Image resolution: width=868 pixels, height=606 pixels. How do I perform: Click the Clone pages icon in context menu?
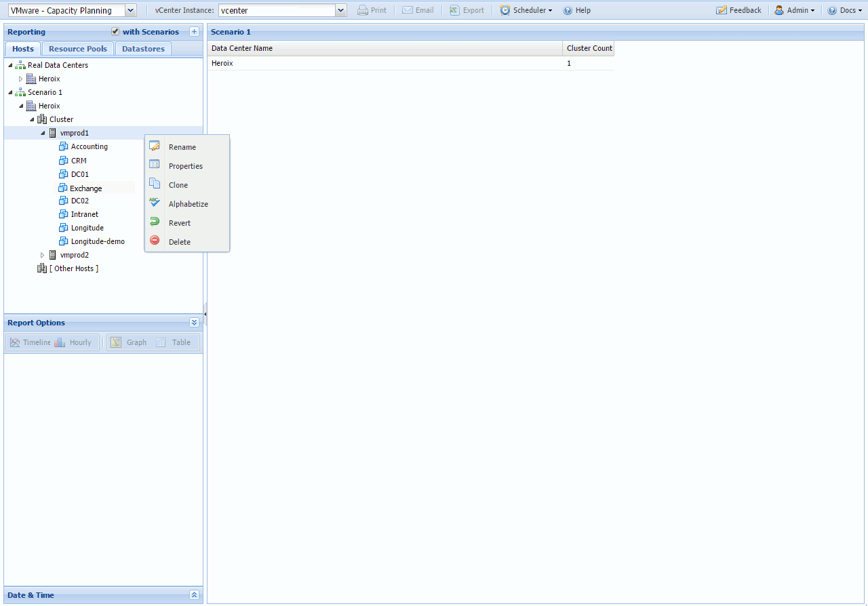coord(155,184)
